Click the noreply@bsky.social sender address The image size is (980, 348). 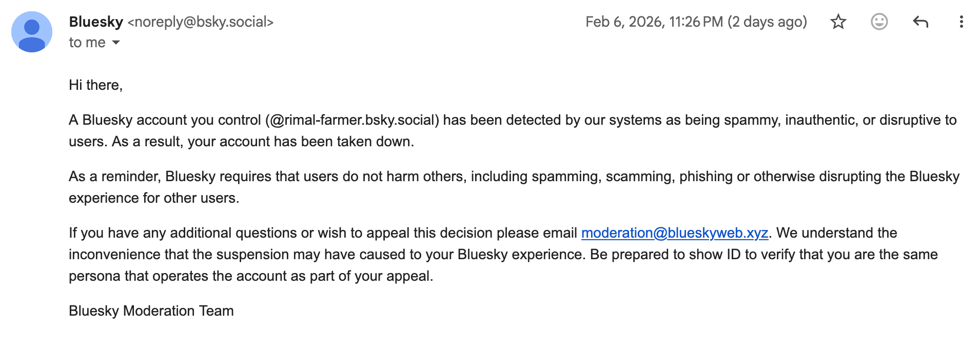tap(201, 22)
